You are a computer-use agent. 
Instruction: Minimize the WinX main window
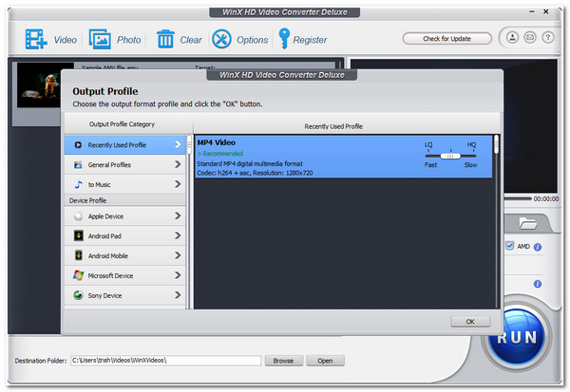coord(531,12)
